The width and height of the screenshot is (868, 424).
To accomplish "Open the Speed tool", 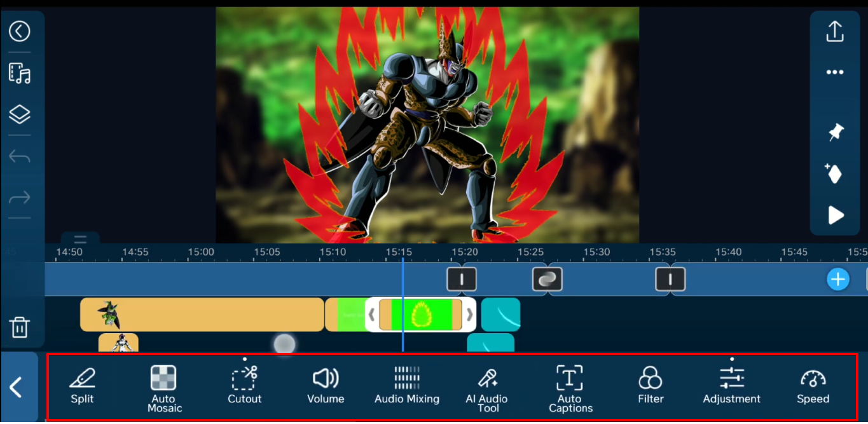I will coord(813,386).
